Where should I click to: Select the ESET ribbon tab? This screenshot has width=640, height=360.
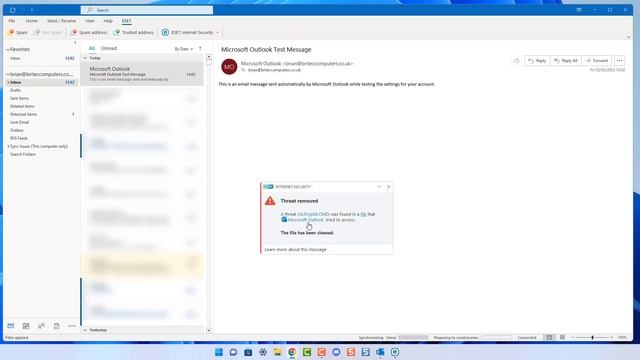pyautogui.click(x=127, y=21)
